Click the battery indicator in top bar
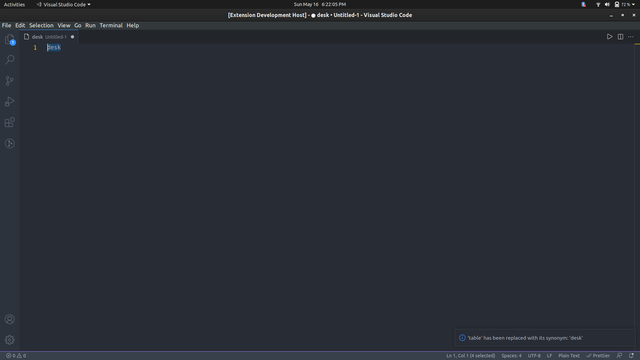 622,4
